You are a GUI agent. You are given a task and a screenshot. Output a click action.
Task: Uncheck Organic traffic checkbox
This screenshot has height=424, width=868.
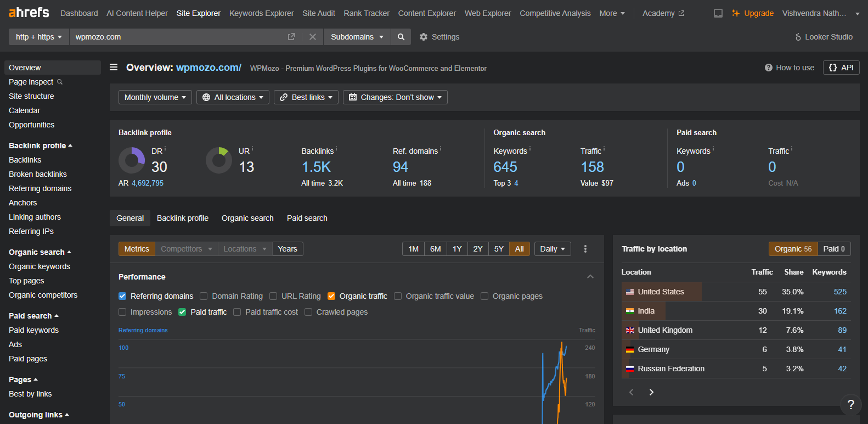coord(331,296)
